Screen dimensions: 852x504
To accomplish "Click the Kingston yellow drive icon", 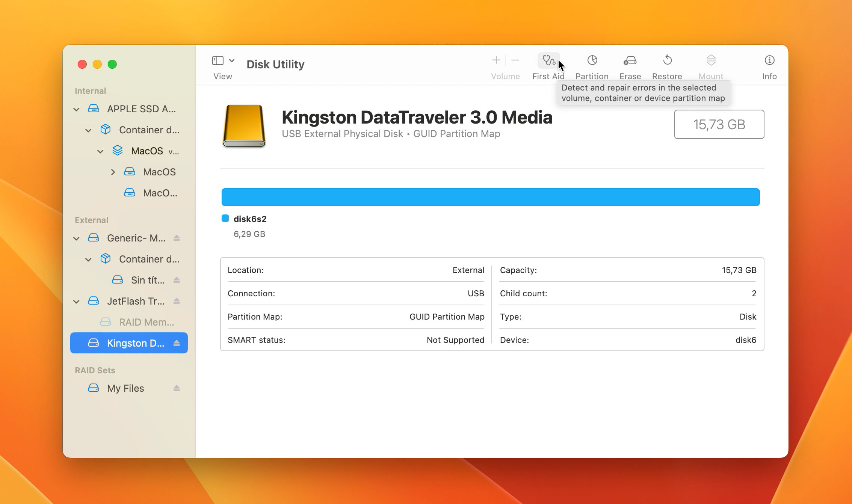I will (244, 126).
